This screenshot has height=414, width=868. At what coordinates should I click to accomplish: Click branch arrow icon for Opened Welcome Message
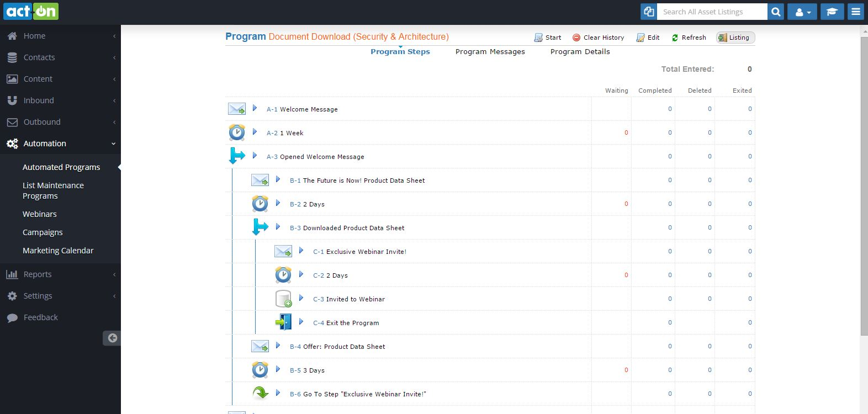tap(237, 156)
